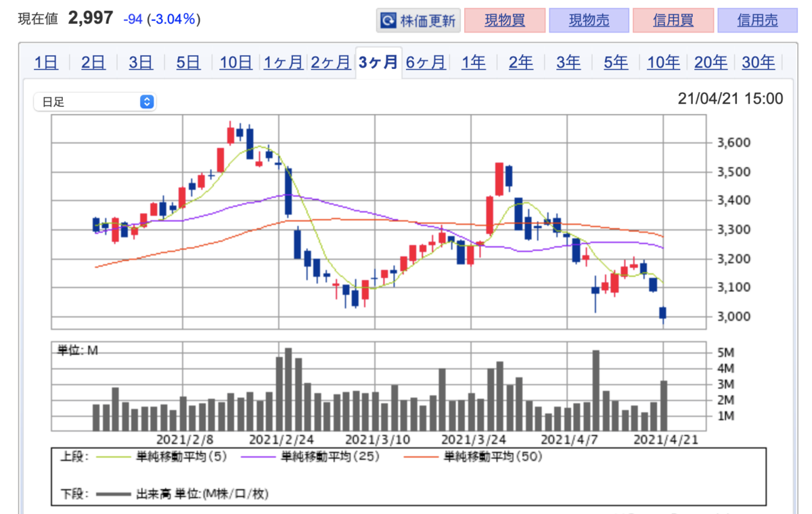
Task: Click the 3,000 price axis label
Action: pyautogui.click(x=734, y=317)
